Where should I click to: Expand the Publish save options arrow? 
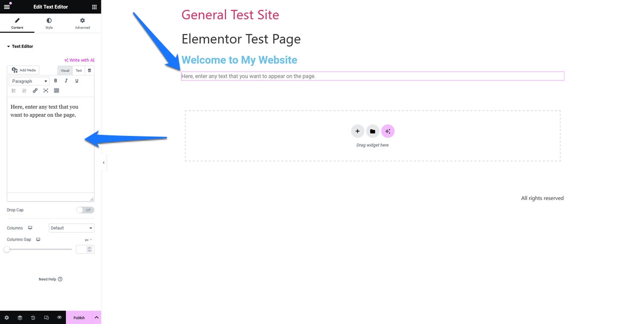[x=97, y=318]
